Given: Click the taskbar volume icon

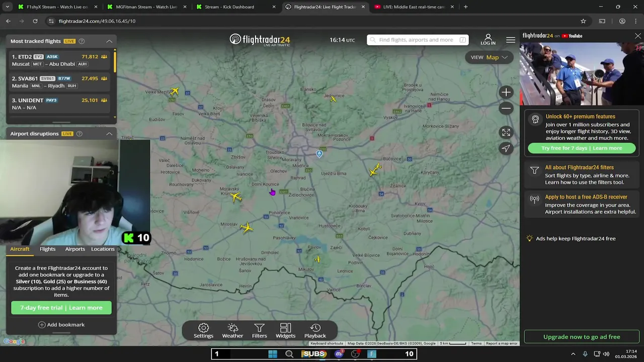Looking at the screenshot, I should [606, 354].
